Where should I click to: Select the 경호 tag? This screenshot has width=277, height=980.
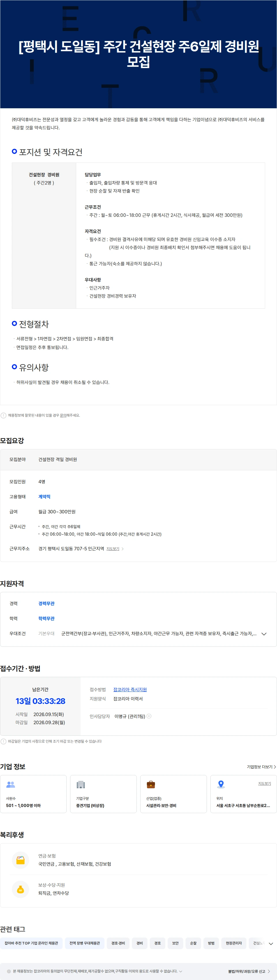point(157,943)
